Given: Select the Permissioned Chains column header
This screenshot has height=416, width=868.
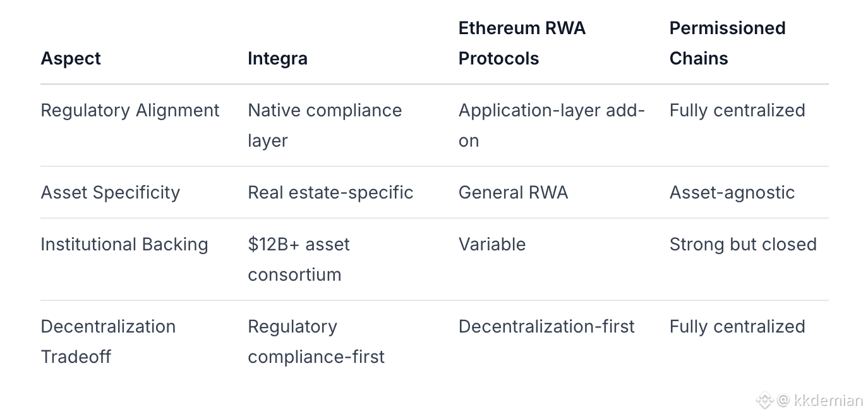Looking at the screenshot, I should point(727,43).
